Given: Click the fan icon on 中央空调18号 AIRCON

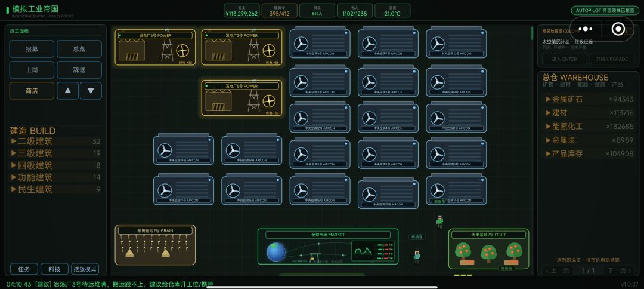Looking at the screenshot, I should pyautogui.click(x=233, y=150).
